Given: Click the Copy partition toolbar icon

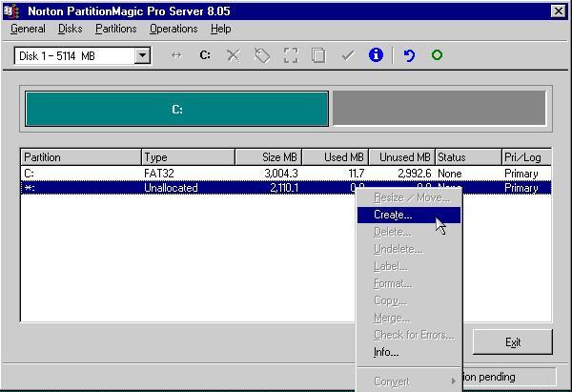Looking at the screenshot, I should tap(318, 56).
